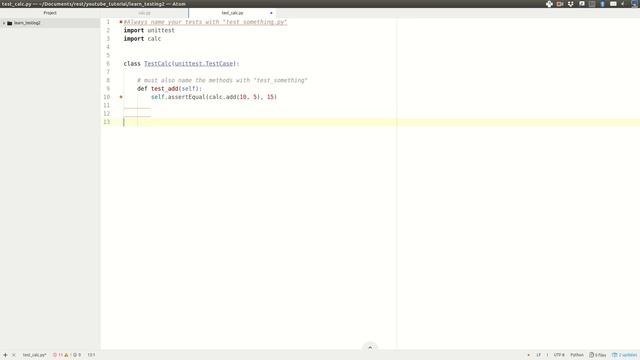
Task: Click 'import unittest' line text
Action: pos(149,30)
